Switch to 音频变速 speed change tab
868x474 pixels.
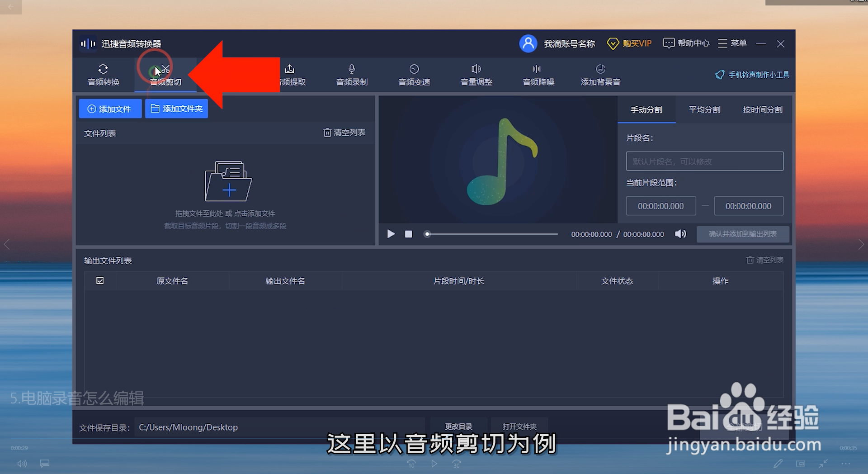414,75
